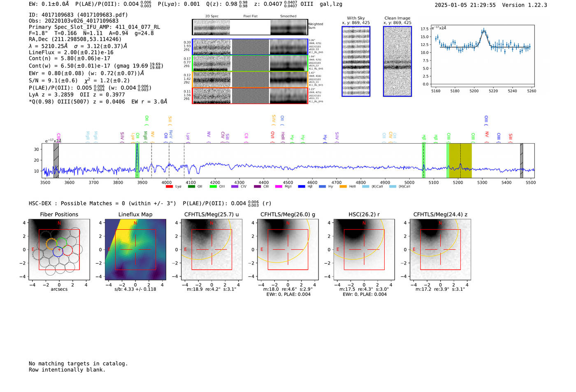The height and width of the screenshot is (392, 576).
Task: Click the 'S/N = 9.1(±0.6)' value
Action: pos(53,81)
